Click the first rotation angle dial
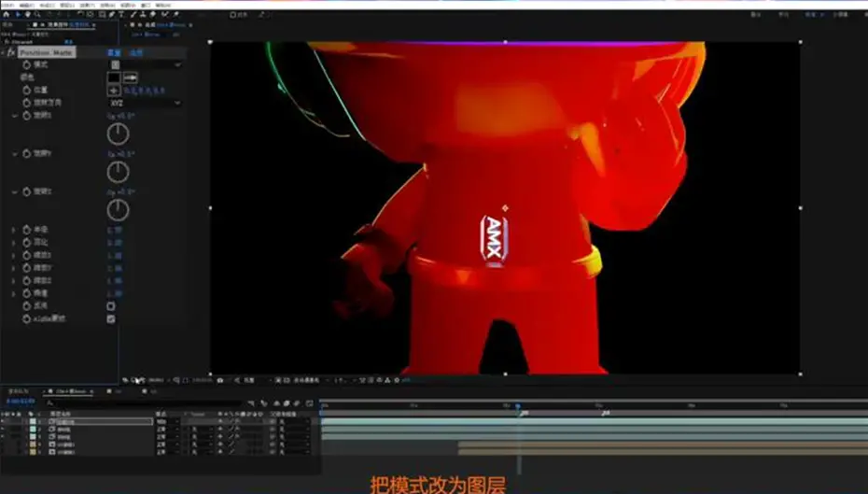The image size is (868, 494). coord(118,134)
